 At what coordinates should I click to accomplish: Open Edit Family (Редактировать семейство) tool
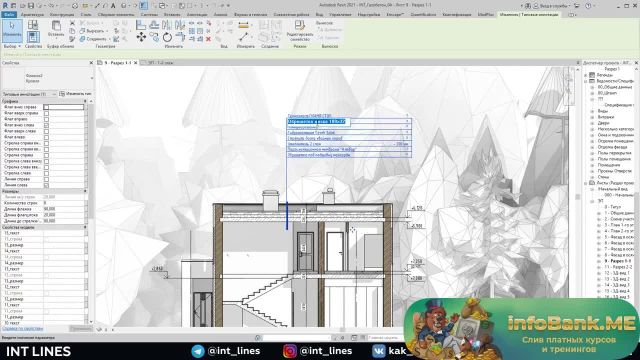(x=300, y=30)
